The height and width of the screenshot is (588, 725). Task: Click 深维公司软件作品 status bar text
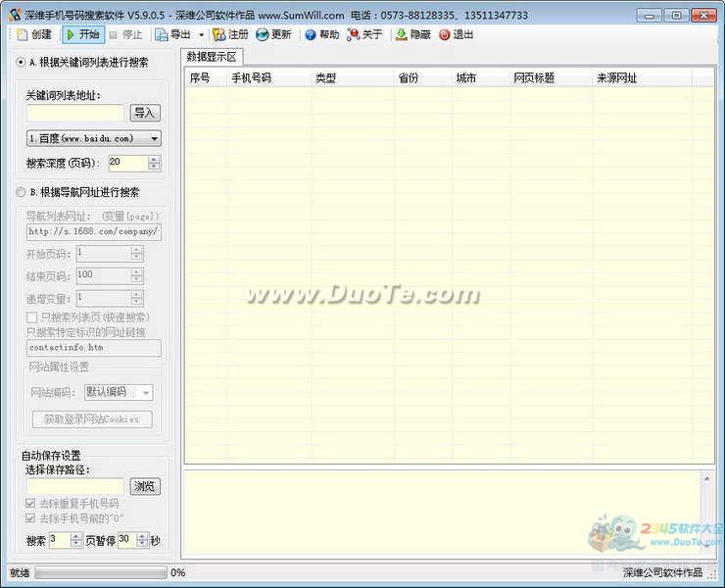[662, 572]
